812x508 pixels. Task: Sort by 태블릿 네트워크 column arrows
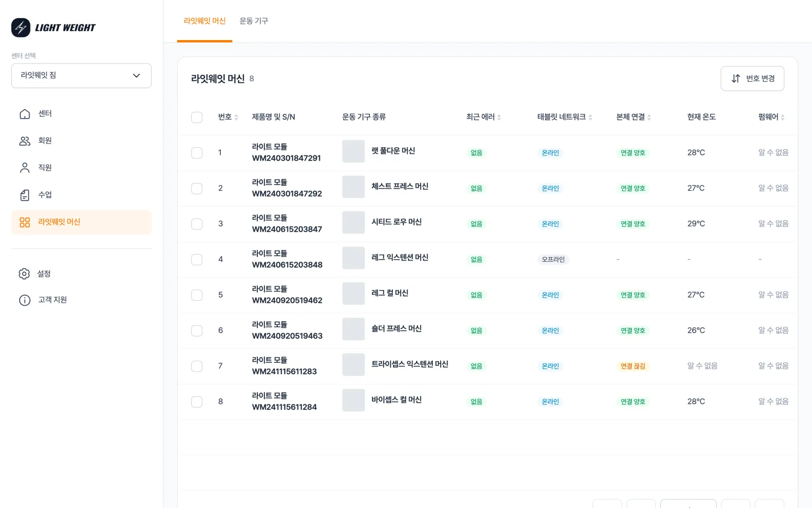pyautogui.click(x=590, y=117)
